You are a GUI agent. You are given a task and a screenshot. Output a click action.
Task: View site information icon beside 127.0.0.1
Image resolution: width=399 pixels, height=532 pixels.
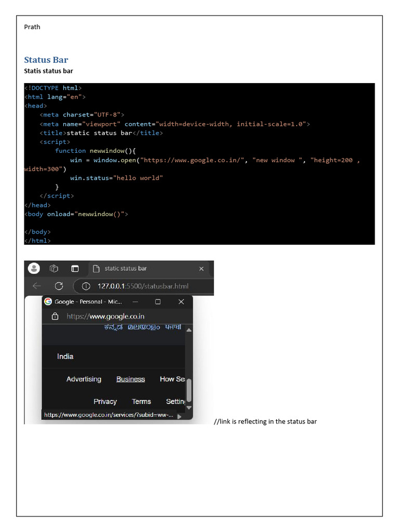86,286
